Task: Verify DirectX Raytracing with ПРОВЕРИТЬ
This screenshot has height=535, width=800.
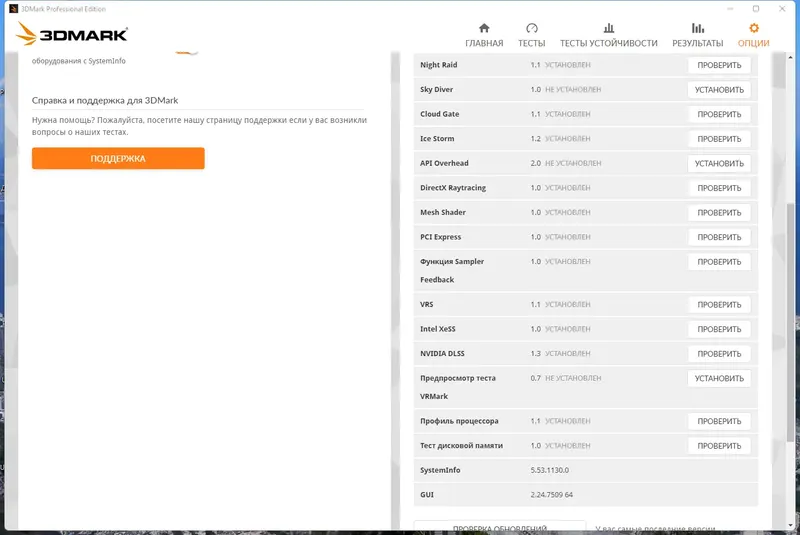Action: tap(719, 188)
